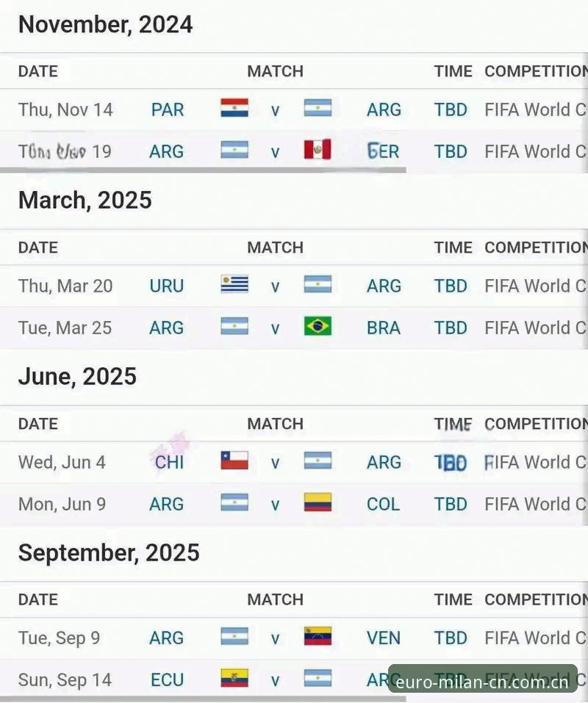Click the Peru flag in the Nov 19 row
Viewport: 588px width, 703px height.
click(x=318, y=150)
